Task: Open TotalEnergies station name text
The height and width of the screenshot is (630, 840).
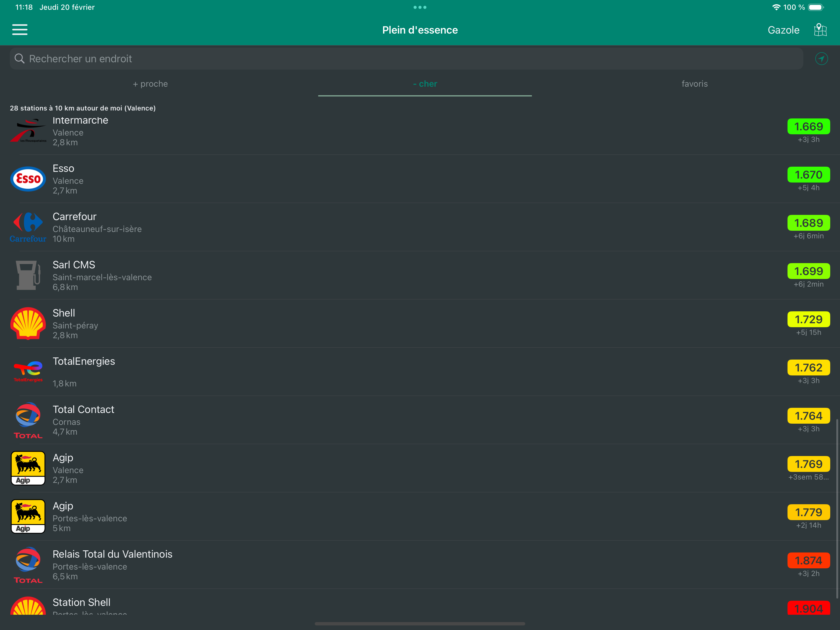Action: point(84,361)
